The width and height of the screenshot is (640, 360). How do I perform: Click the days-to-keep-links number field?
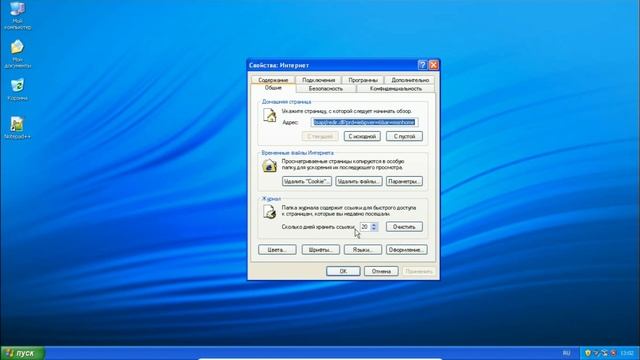365,227
